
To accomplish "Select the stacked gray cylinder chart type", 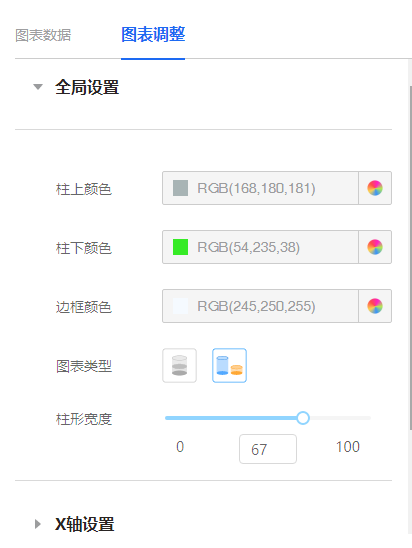I will (180, 366).
